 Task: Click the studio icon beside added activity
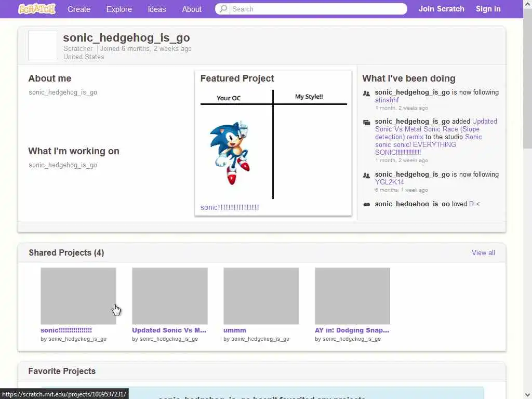pos(366,123)
